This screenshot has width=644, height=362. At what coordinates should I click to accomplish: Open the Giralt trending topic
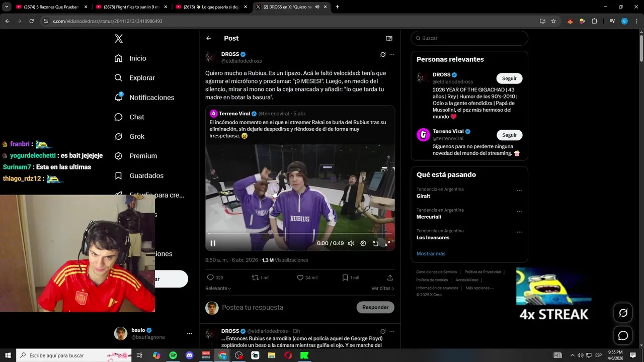click(x=423, y=196)
